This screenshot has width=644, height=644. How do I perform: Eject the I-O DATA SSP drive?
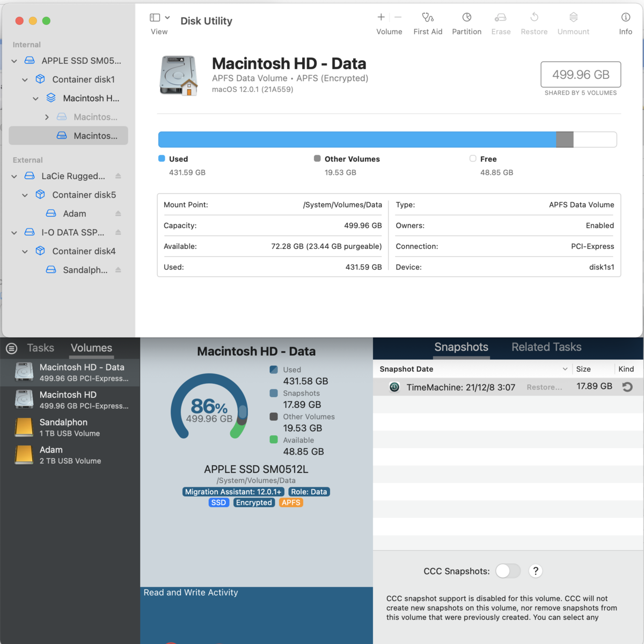[118, 232]
